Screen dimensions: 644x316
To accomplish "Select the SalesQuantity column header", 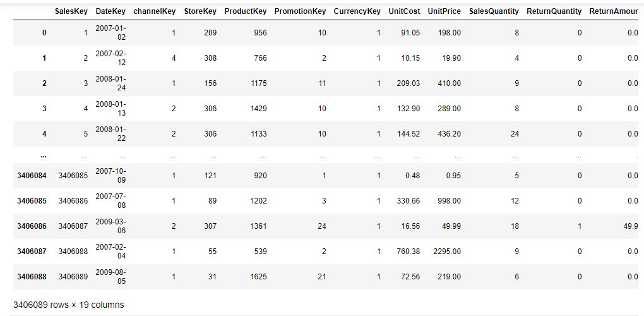I will pyautogui.click(x=494, y=11).
